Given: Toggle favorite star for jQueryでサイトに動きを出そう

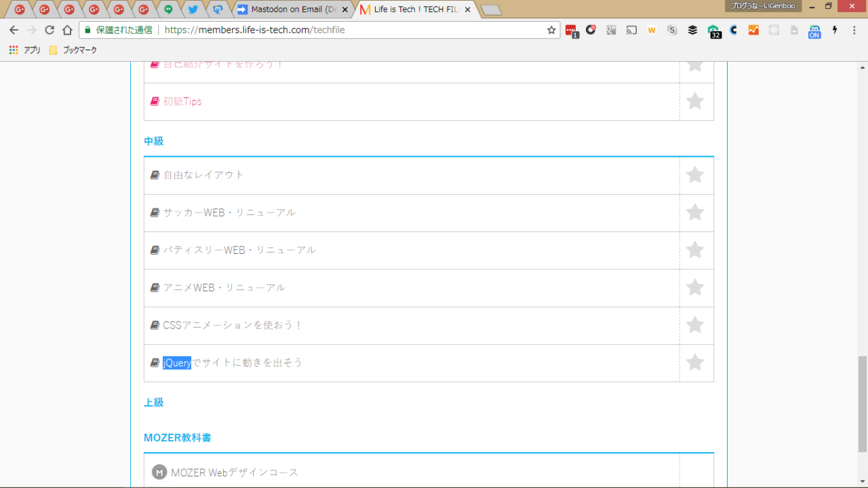Looking at the screenshot, I should pos(694,362).
